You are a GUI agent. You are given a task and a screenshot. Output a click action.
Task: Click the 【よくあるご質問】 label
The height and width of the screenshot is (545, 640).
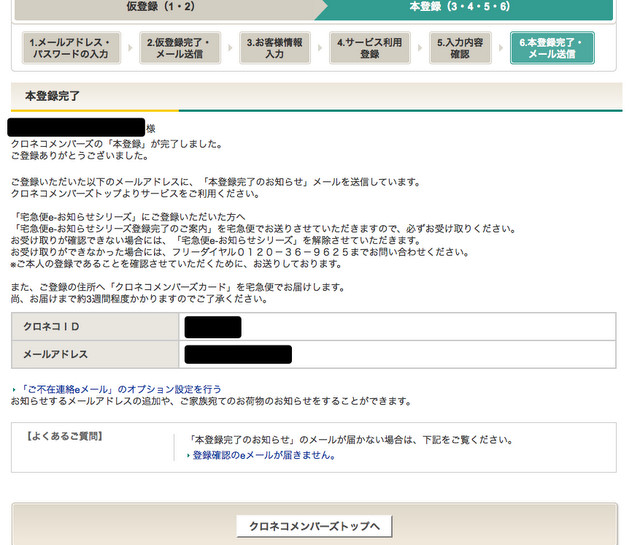pyautogui.click(x=64, y=436)
